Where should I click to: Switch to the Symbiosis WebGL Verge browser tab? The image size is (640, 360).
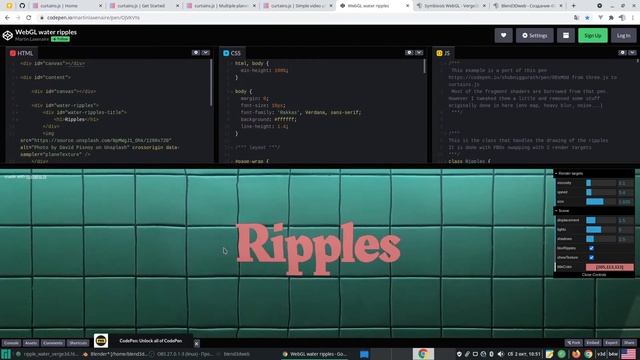(x=451, y=6)
